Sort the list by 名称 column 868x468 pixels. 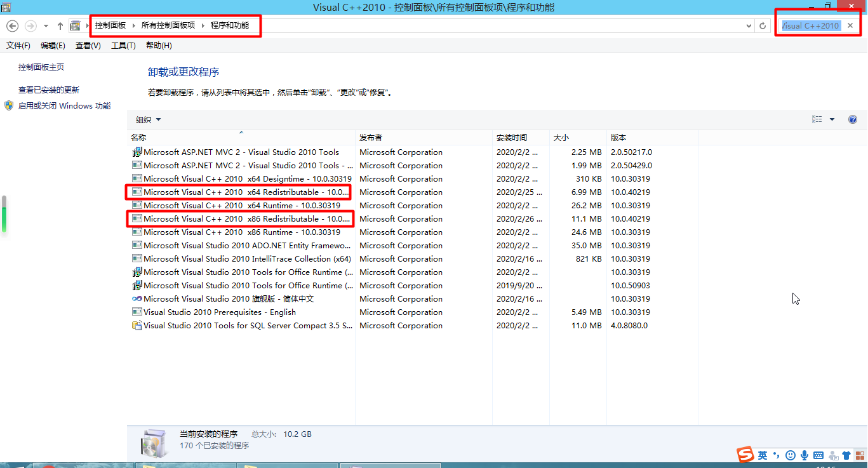(x=241, y=138)
